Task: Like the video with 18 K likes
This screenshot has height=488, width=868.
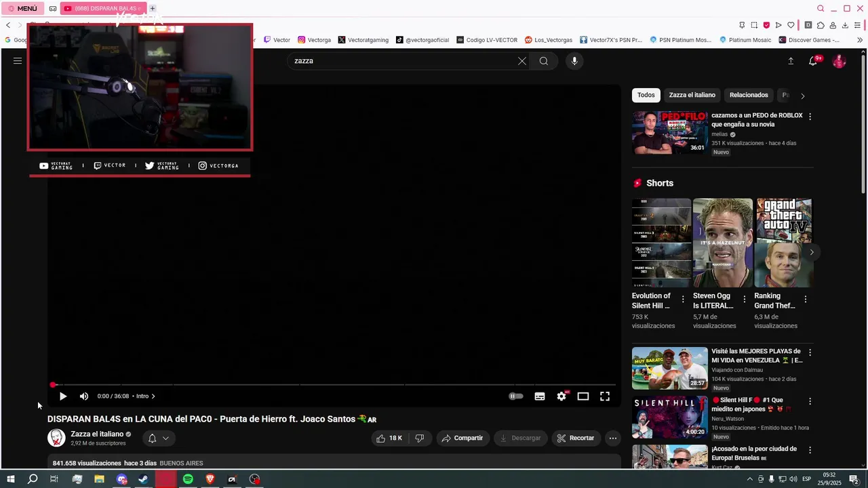Action: pos(390,439)
